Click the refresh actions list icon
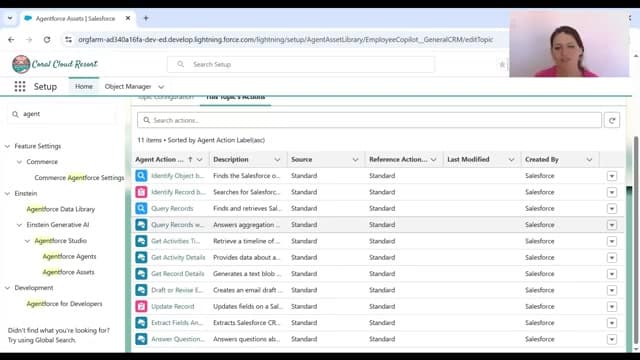Image resolution: width=640 pixels, height=360 pixels. pyautogui.click(x=612, y=120)
